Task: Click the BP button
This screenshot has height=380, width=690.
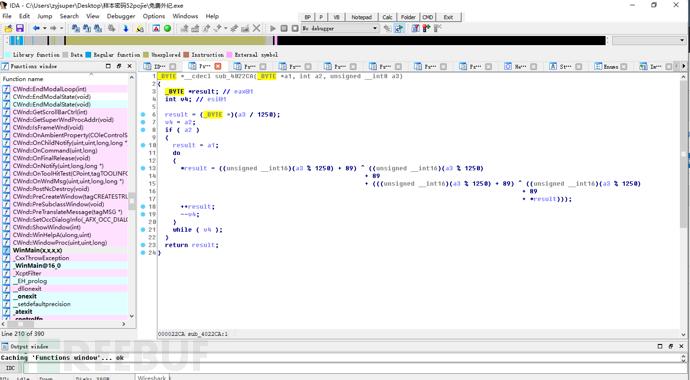Action: click(x=308, y=17)
